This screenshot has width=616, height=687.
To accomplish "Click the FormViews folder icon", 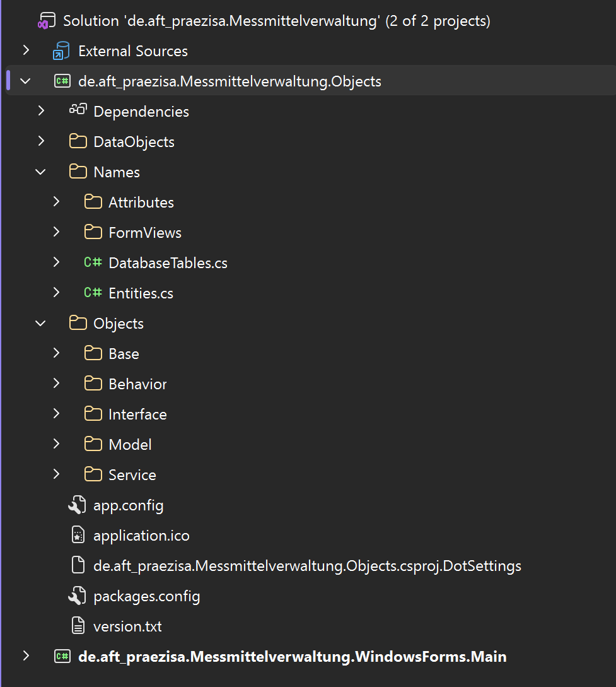I will 93,232.
